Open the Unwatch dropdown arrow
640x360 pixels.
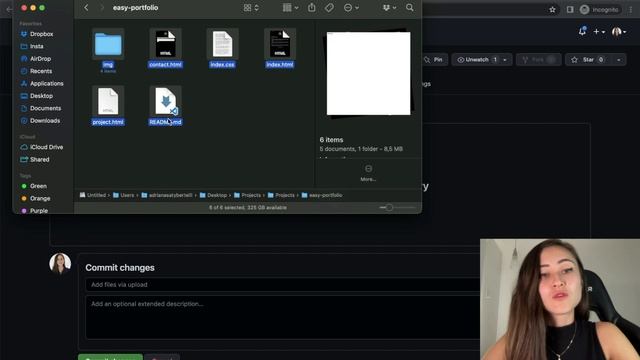[x=505, y=60]
